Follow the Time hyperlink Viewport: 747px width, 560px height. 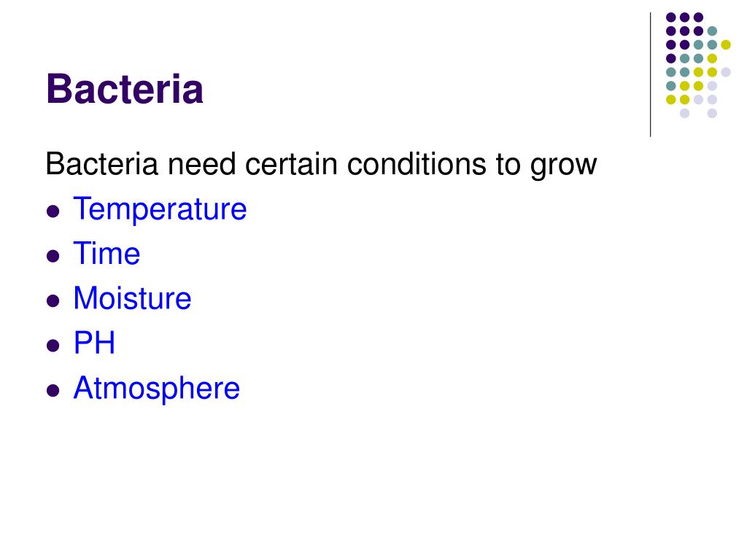pos(107,253)
